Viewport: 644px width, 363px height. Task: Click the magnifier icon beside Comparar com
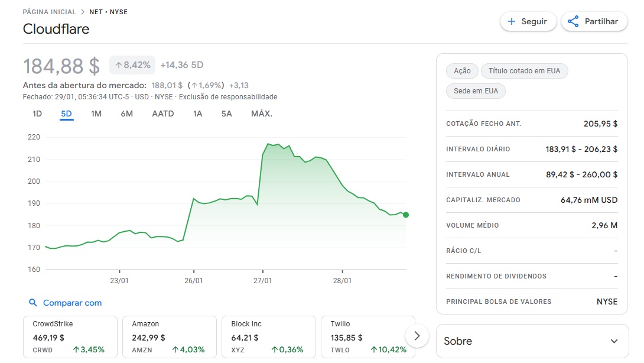(x=33, y=303)
